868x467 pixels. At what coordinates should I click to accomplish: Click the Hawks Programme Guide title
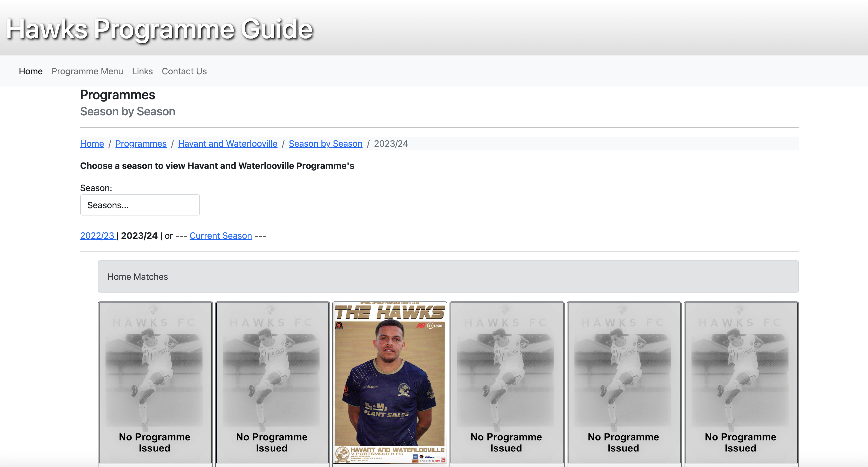pyautogui.click(x=159, y=30)
